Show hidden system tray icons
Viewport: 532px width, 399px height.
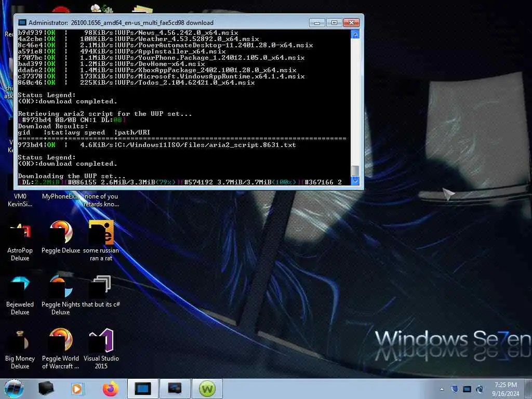[442, 389]
